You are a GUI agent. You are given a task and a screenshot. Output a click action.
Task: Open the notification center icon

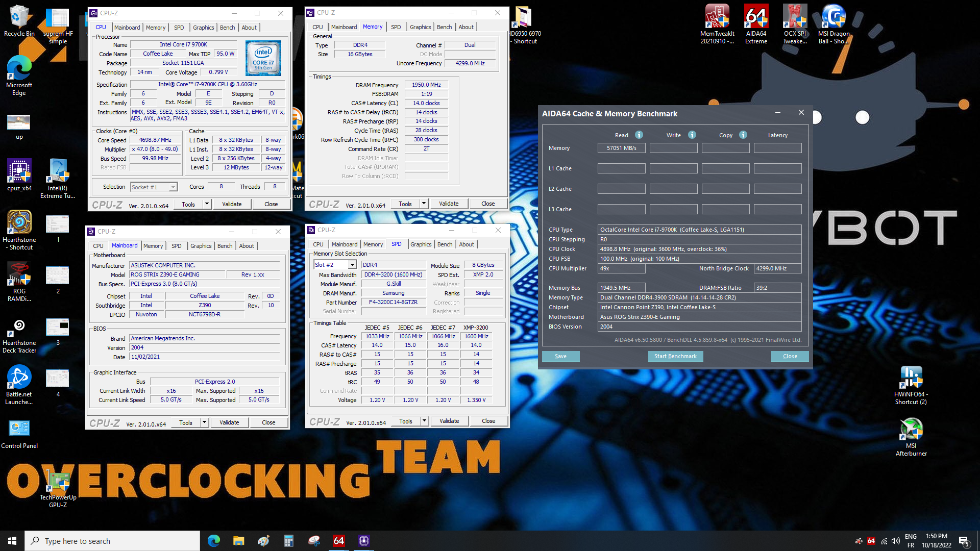point(964,541)
